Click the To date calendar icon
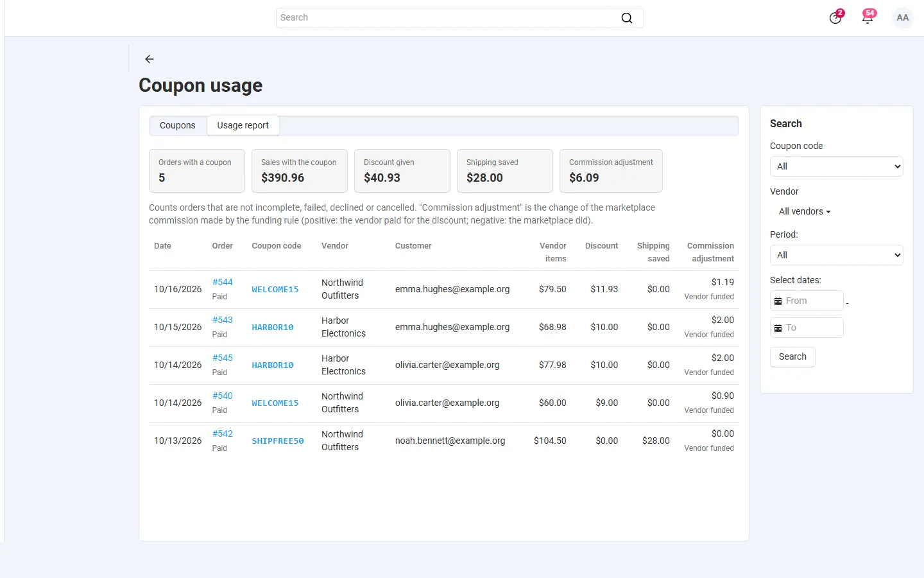 coord(778,328)
